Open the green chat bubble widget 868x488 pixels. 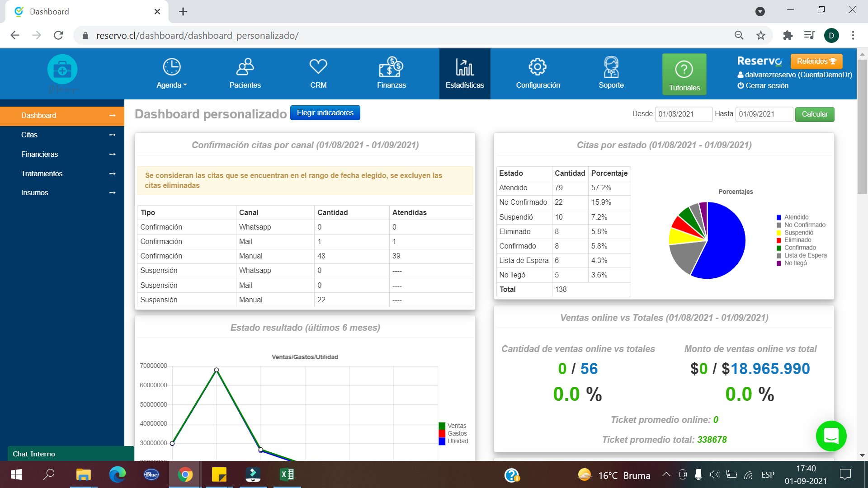pyautogui.click(x=831, y=436)
